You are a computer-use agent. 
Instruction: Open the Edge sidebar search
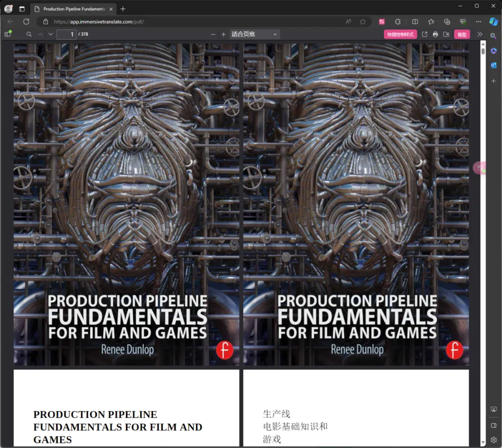pos(493,36)
